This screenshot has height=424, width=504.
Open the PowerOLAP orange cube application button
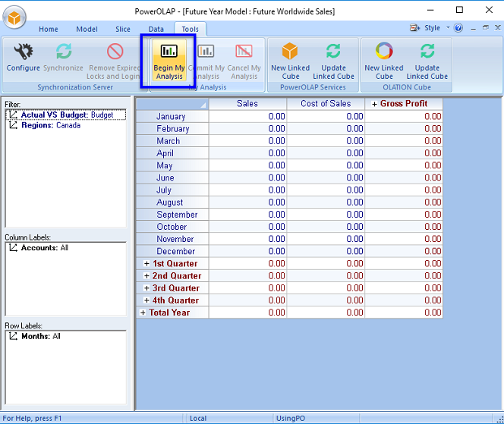(14, 17)
